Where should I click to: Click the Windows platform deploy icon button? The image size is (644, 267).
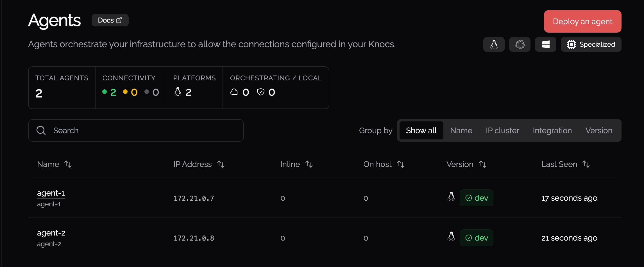[x=545, y=44]
